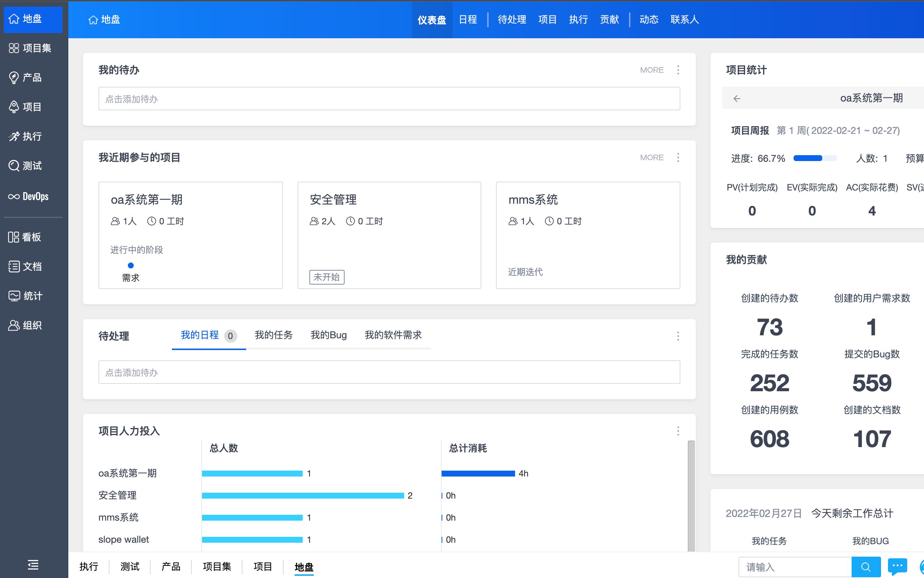Select the 我的Bug tab
The image size is (924, 578).
pyautogui.click(x=328, y=335)
